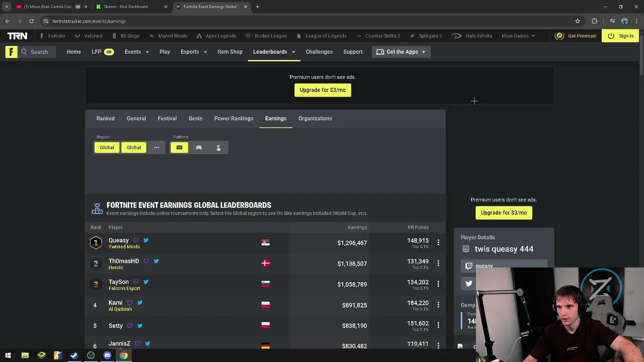This screenshot has height=362, width=644.
Task: Open Get the Apps dropdown
Action: pos(401,52)
